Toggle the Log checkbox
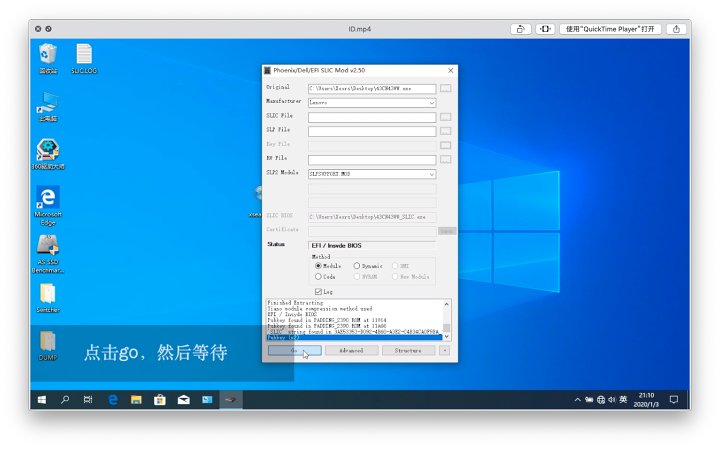This screenshot has height=449, width=720. pos(319,291)
